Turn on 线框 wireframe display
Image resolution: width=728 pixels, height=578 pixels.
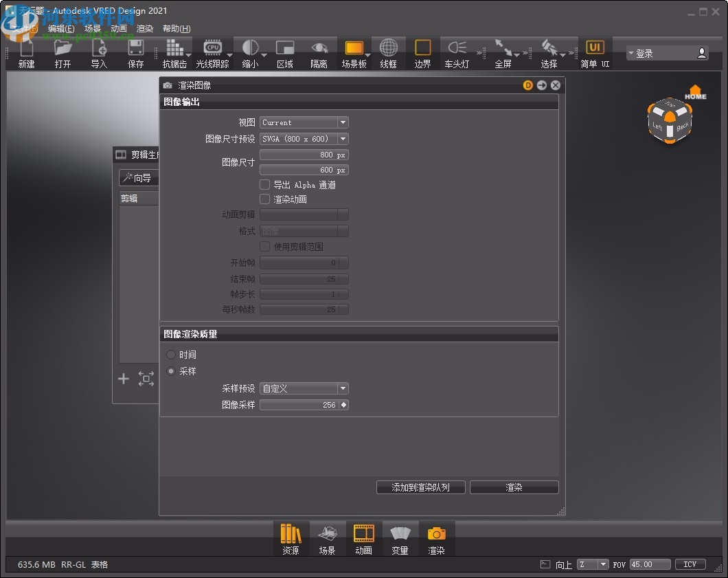point(389,48)
